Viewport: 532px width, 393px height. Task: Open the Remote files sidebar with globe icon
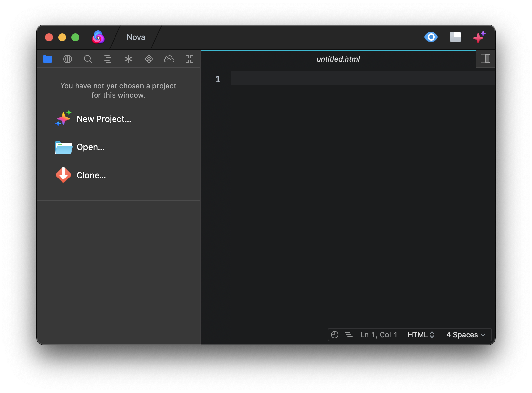[x=67, y=59]
